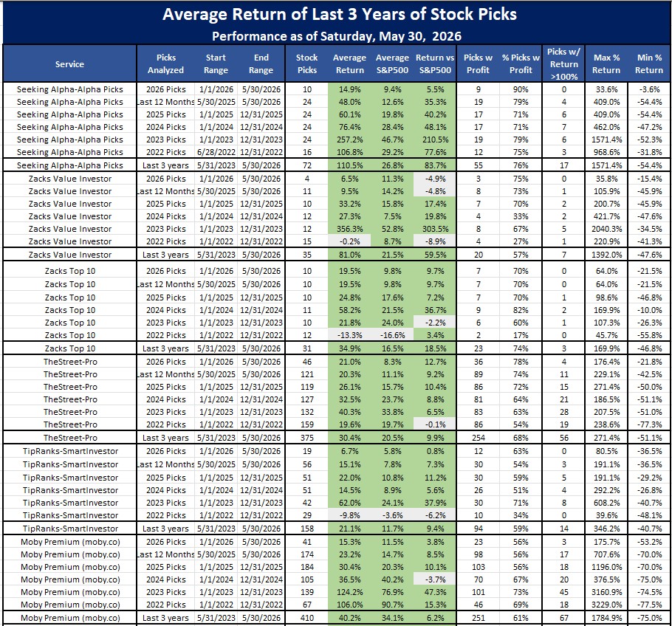Select Zacks Value Investor max return 2040.3%
Image resolution: width=672 pixels, height=626 pixels.
[606, 229]
